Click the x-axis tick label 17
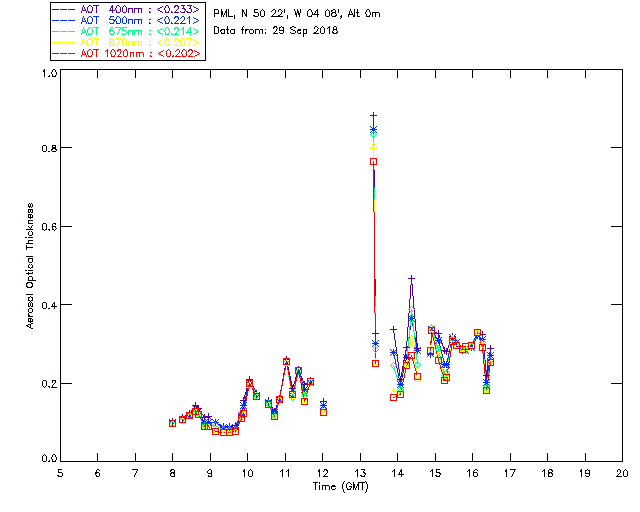The width and height of the screenshot is (640, 512). (510, 473)
